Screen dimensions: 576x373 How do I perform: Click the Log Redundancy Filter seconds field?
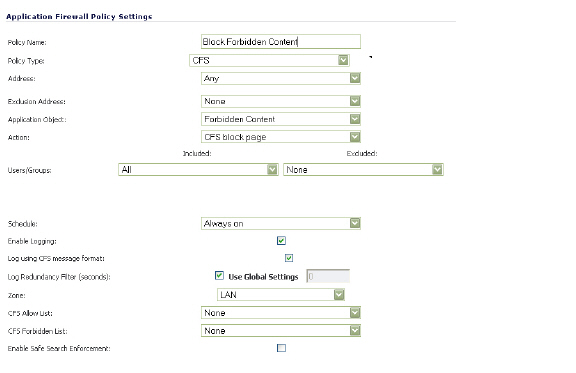[x=328, y=276]
